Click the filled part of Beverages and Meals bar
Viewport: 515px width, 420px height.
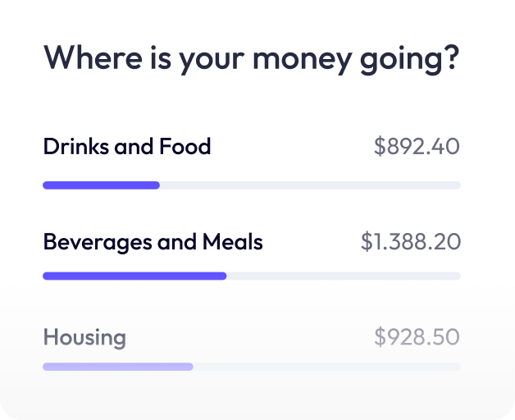point(134,276)
